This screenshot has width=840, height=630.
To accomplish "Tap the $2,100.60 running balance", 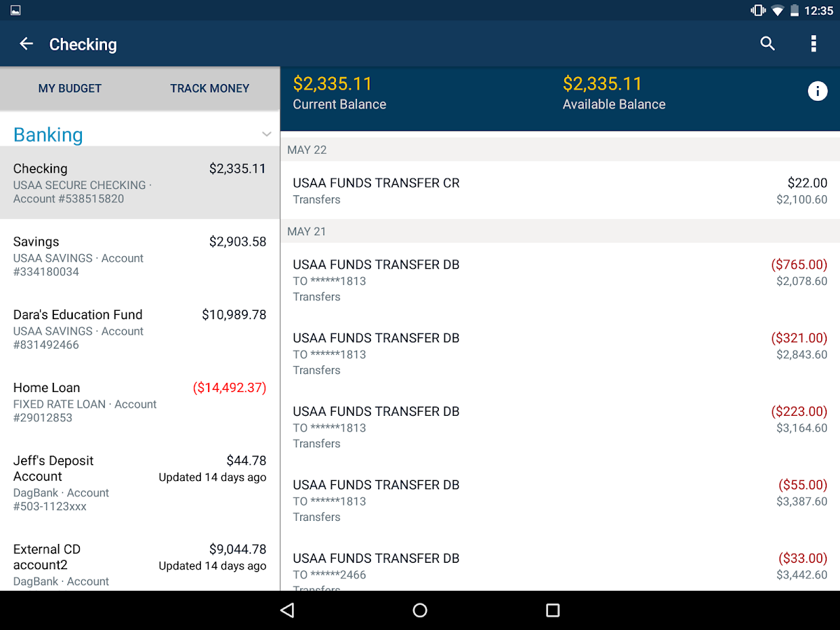I will tap(802, 199).
